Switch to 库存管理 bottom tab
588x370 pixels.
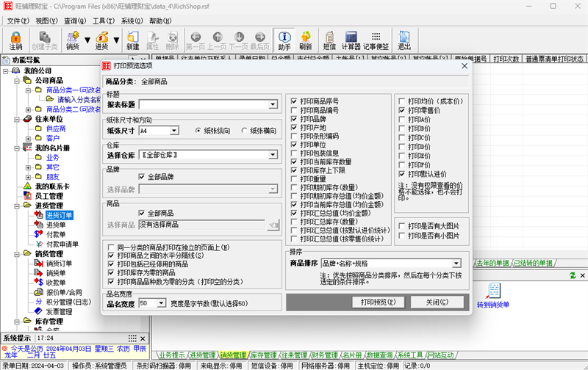(x=264, y=355)
